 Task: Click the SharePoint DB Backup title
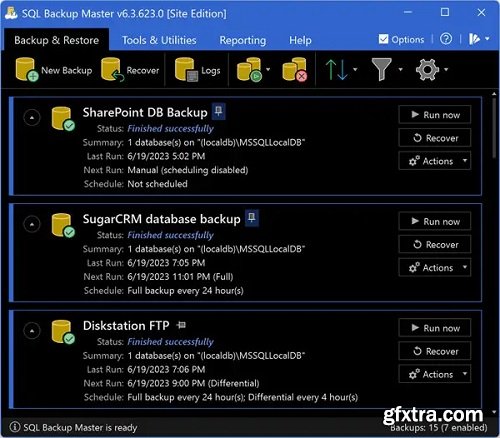tap(145, 113)
